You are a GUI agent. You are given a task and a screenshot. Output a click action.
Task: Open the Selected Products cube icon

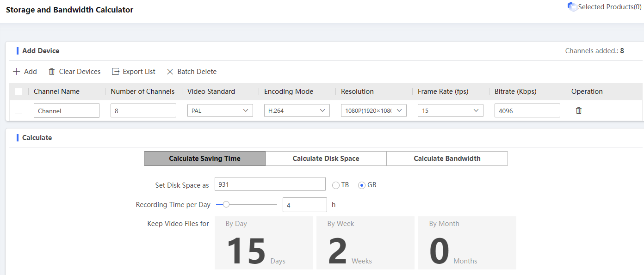tap(572, 7)
